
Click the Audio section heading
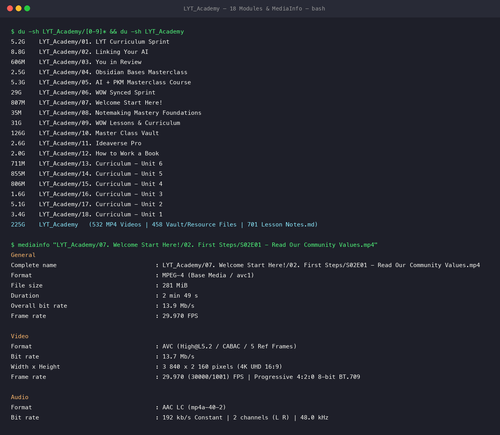[20, 397]
